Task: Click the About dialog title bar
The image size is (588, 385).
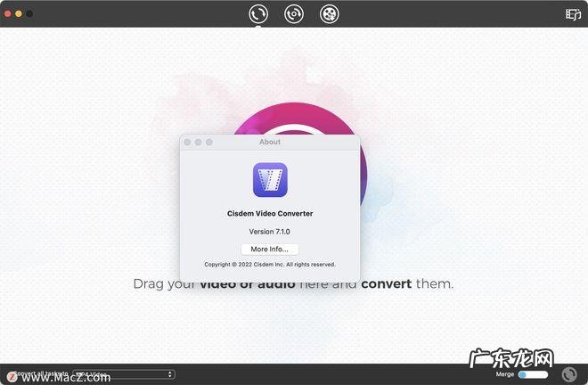Action: (270, 142)
